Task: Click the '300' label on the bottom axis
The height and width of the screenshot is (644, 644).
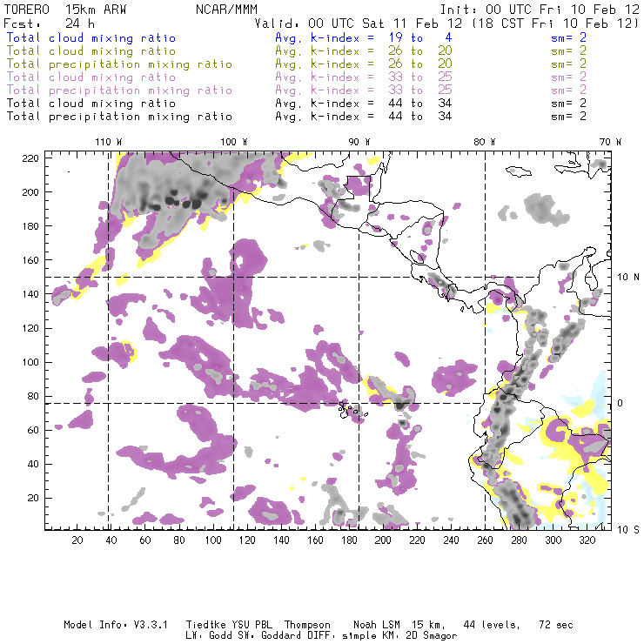Action: pyautogui.click(x=553, y=540)
